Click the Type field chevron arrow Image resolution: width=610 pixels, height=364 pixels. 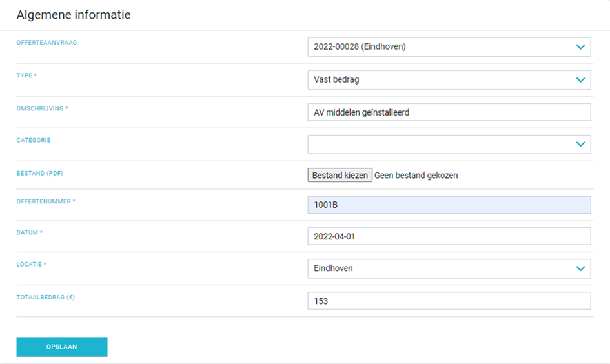(x=580, y=80)
